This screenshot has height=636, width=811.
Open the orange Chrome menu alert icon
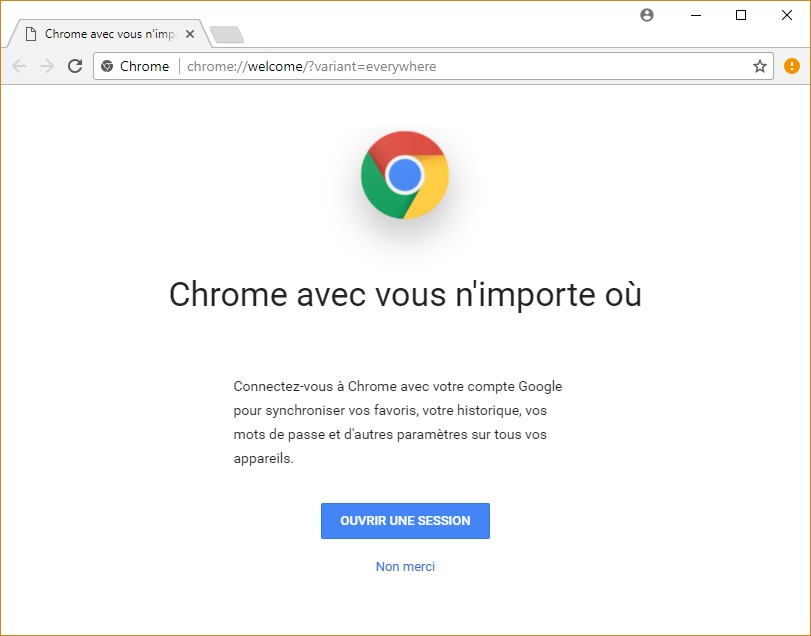pos(792,66)
